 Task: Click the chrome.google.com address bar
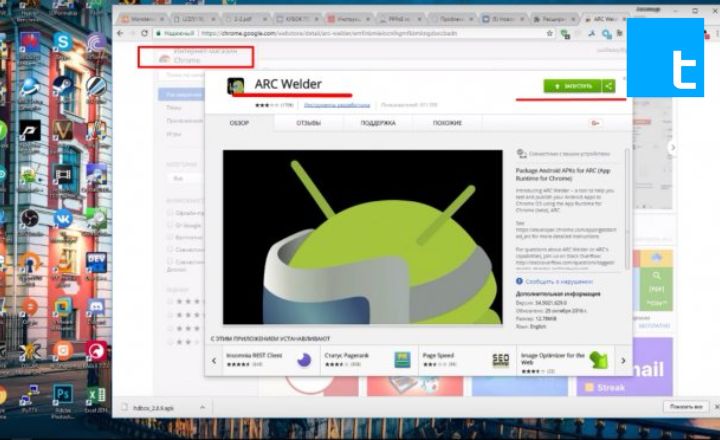349,33
